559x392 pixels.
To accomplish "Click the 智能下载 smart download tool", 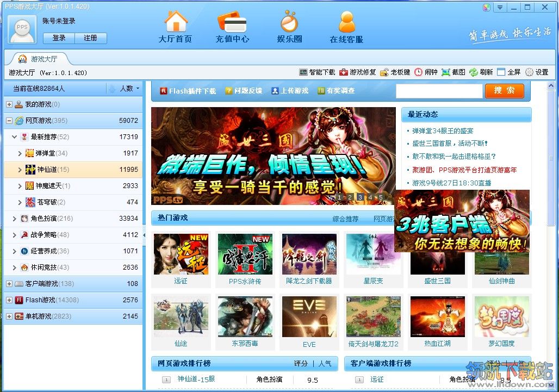I will pyautogui.click(x=317, y=72).
